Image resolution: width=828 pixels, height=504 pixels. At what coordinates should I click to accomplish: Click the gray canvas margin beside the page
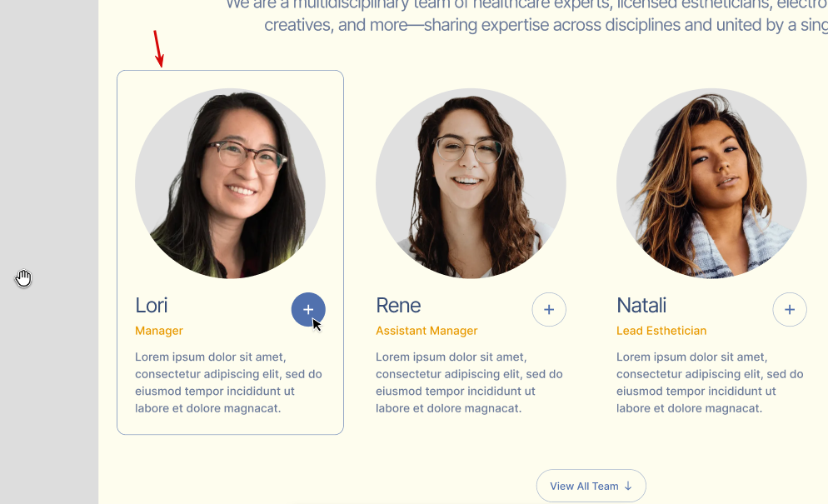[49, 158]
